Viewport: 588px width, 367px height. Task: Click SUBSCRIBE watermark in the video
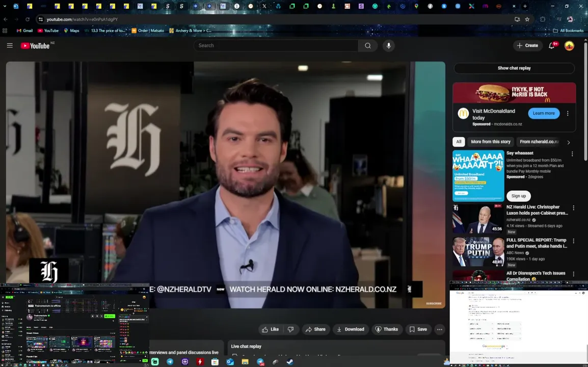[x=434, y=303]
